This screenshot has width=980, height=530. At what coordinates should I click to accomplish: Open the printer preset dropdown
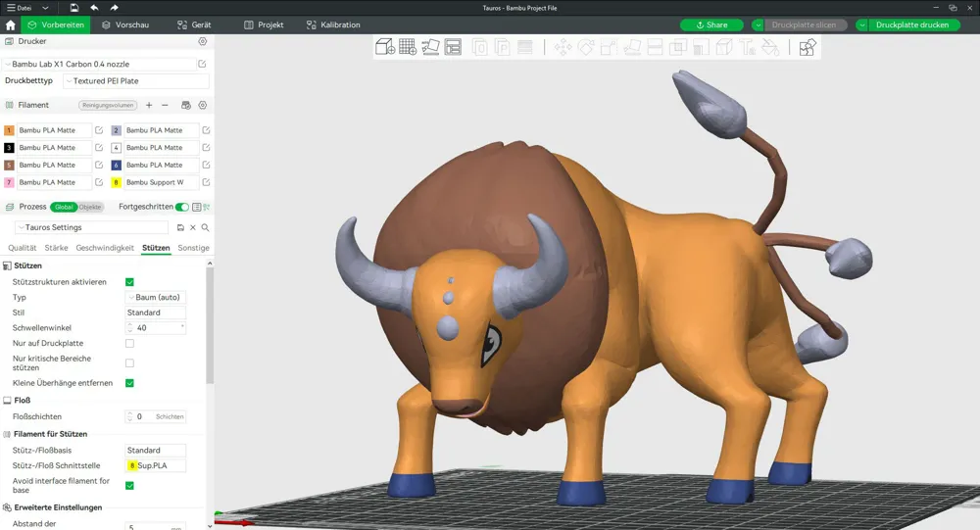[x=99, y=64]
